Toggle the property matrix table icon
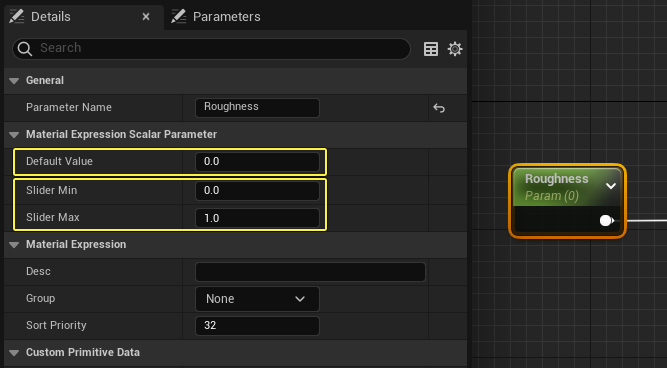The image size is (667, 368). [x=431, y=49]
